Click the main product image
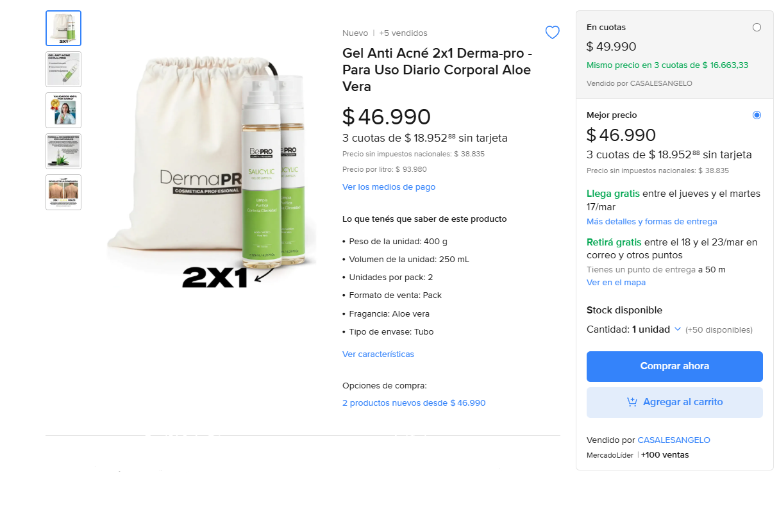The width and height of the screenshot is (779, 532). (x=212, y=172)
